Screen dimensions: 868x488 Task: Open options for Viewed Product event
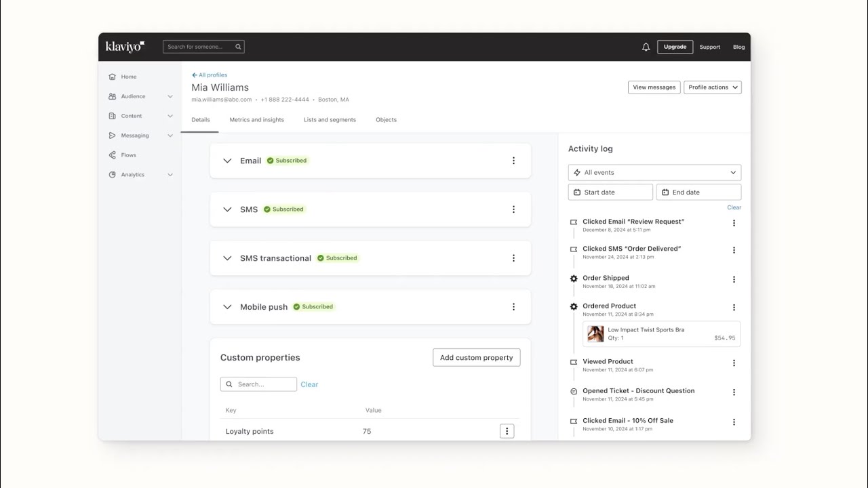[734, 363]
